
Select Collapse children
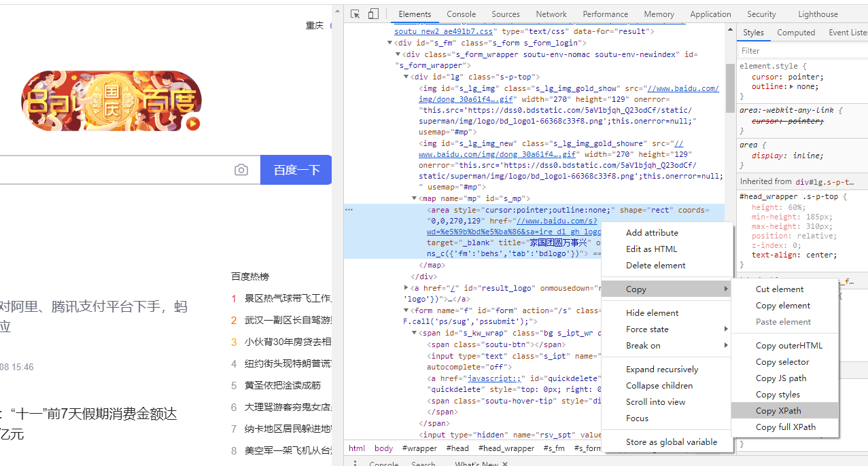[x=666, y=386]
